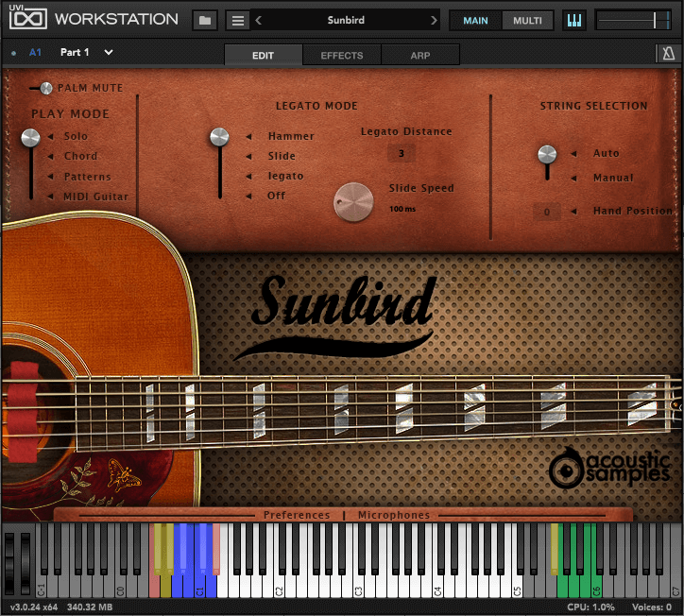Click the Legato Distance value 3
The image size is (684, 616).
[402, 154]
